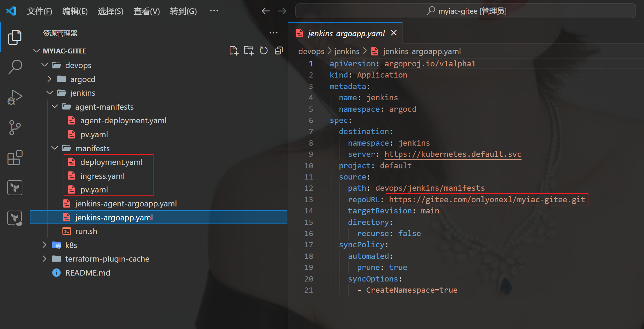Screen dimensions: 644x329
Task: Click the 'targetRevision: main' line
Action: point(393,211)
